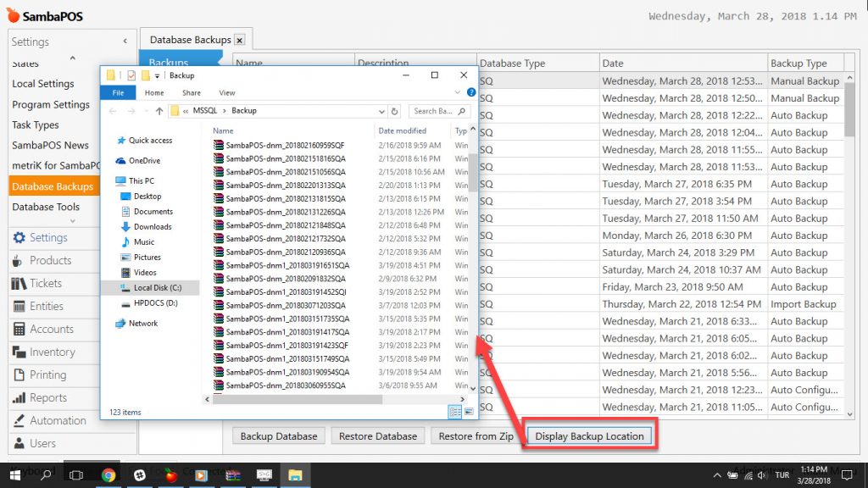Open Tickets section in SambaPOS sidebar
Image resolution: width=868 pixels, height=488 pixels.
pyautogui.click(x=36, y=283)
